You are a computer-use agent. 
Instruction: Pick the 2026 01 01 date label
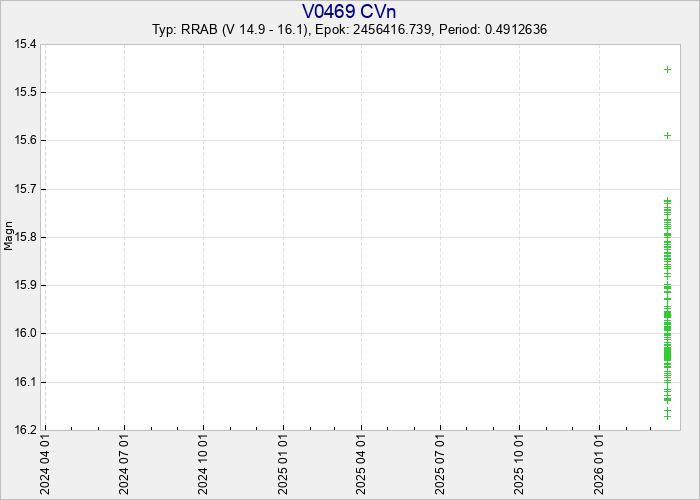599,464
